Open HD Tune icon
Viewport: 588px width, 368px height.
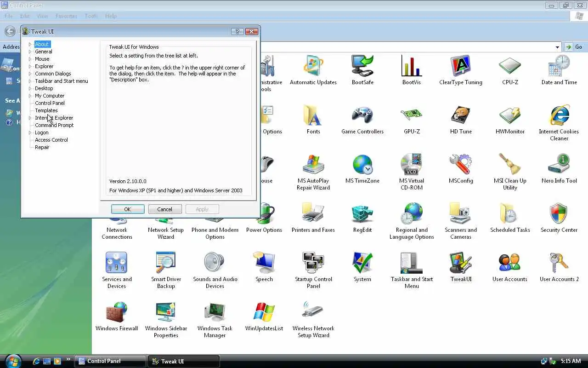461,115
